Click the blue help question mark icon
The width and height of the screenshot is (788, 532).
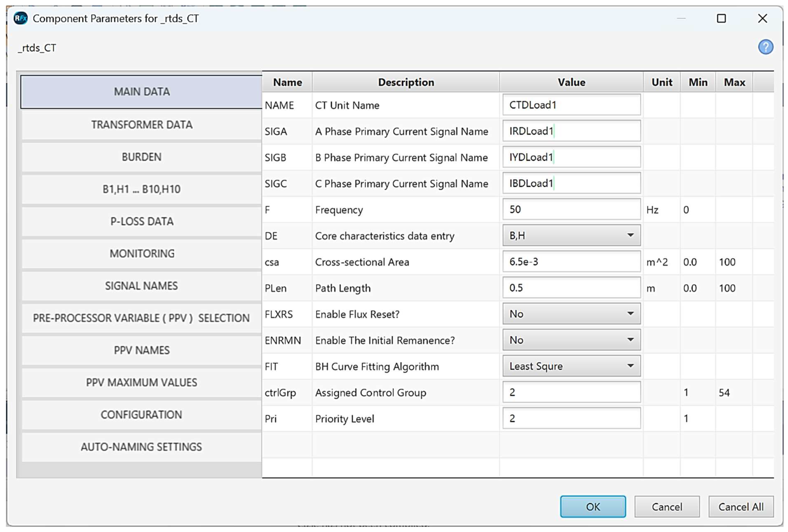[765, 47]
